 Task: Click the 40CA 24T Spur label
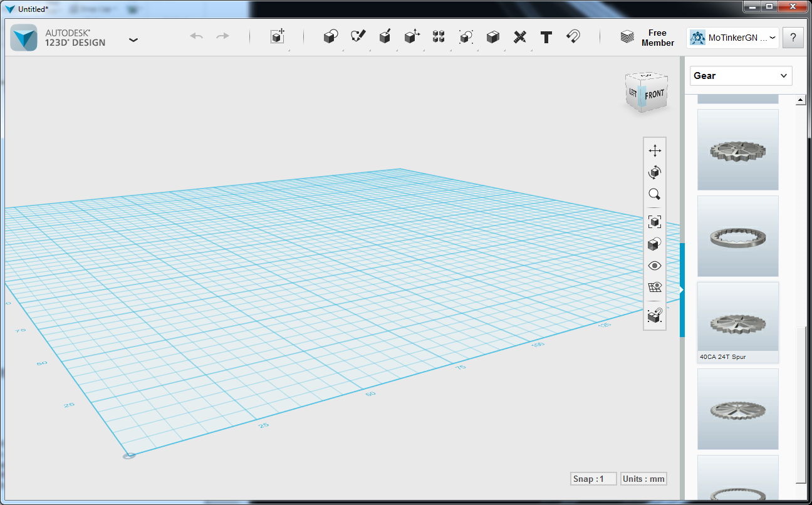coord(723,357)
